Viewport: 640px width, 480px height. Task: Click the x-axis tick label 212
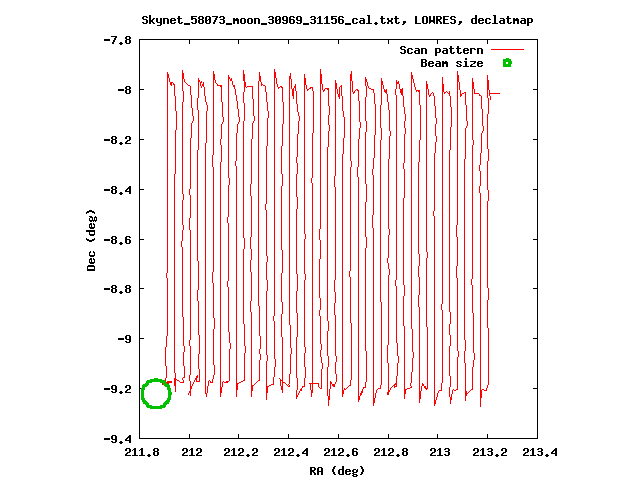[x=192, y=452]
